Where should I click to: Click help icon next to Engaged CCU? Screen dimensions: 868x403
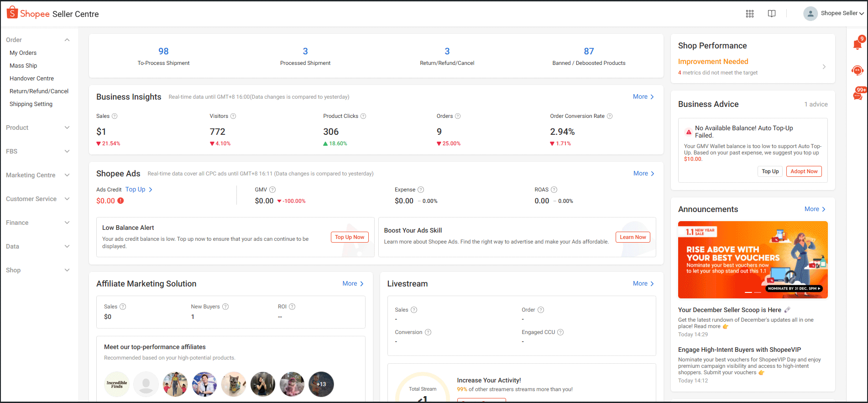560,332
